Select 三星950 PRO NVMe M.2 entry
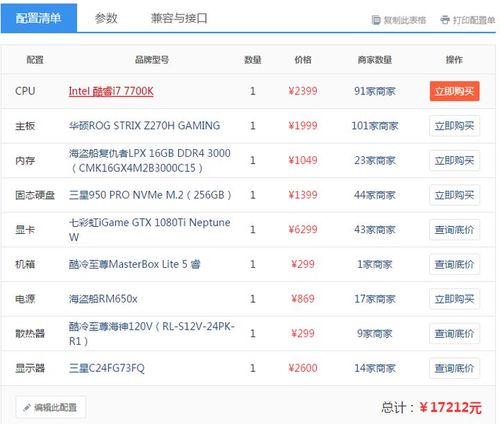 (x=150, y=195)
